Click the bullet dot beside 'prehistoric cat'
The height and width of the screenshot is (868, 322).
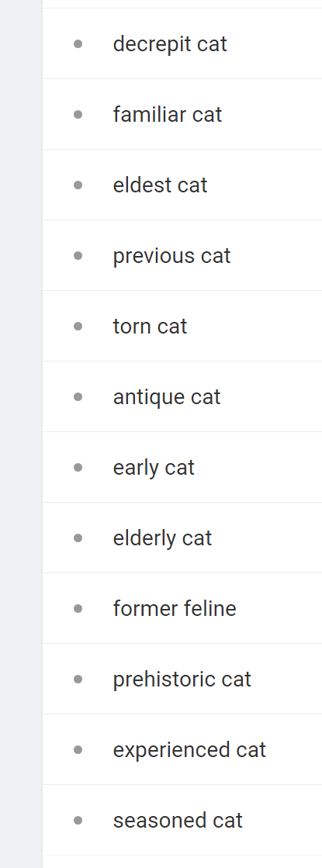78,679
